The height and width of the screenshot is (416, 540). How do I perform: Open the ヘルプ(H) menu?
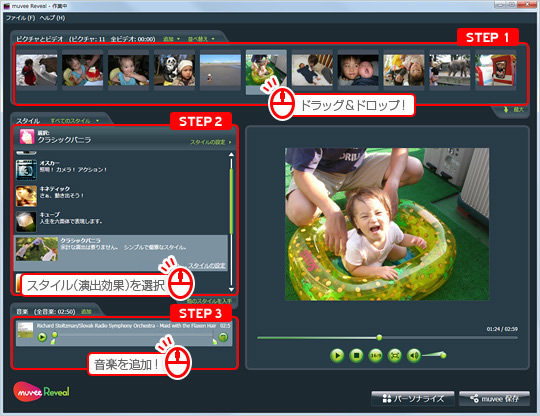click(52, 18)
